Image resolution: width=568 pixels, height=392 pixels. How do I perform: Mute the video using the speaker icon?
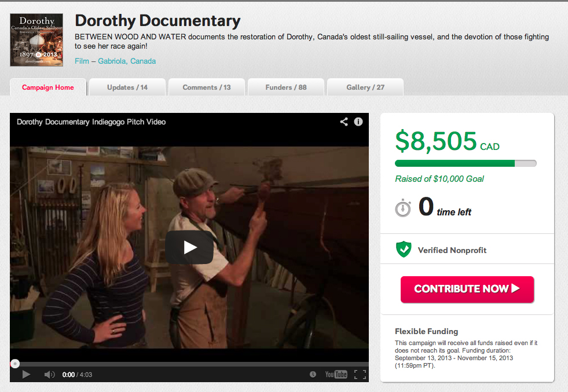(x=49, y=374)
